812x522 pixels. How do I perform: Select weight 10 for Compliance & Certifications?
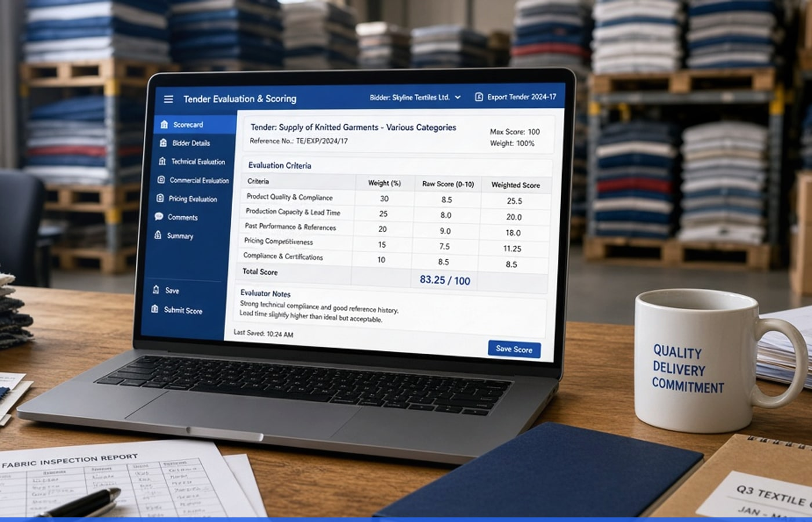381,260
